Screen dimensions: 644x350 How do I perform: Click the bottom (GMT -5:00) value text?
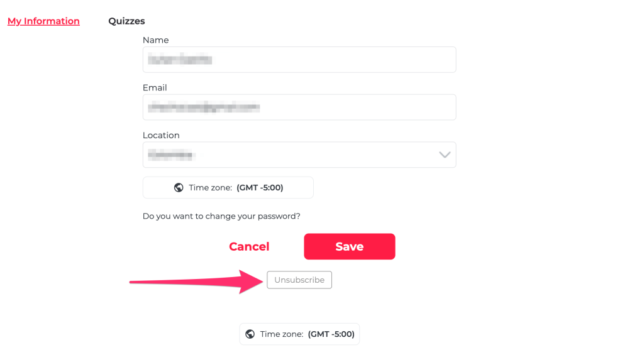331,334
